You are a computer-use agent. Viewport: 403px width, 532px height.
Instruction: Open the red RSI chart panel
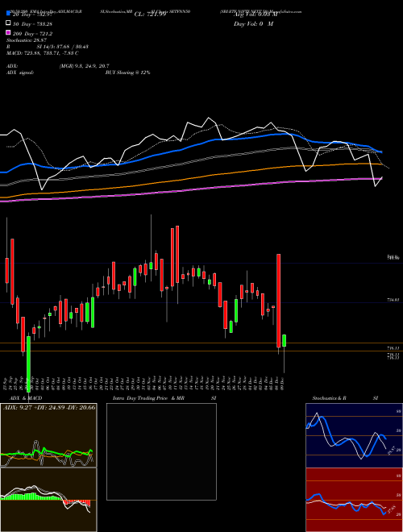point(354,500)
